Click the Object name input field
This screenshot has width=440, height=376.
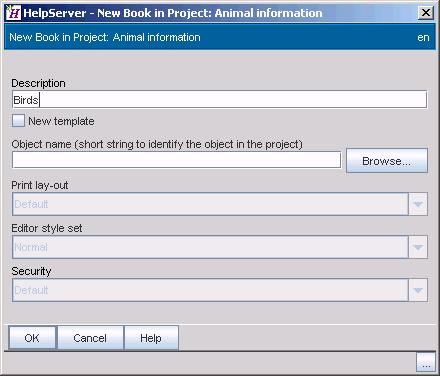(176, 160)
